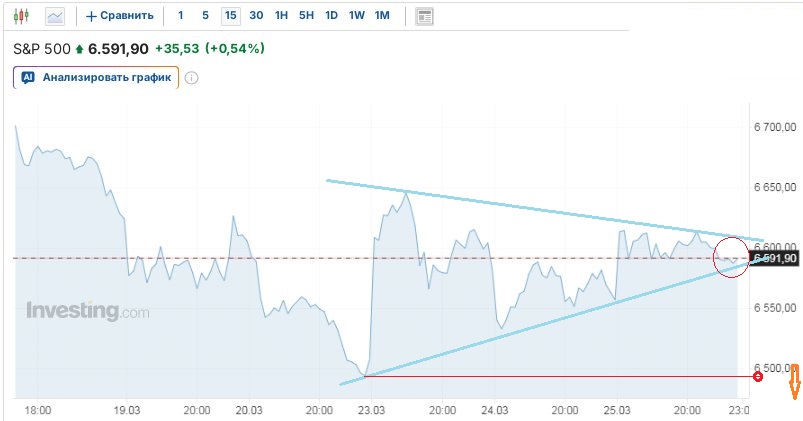Select the area chart type icon

tap(55, 16)
